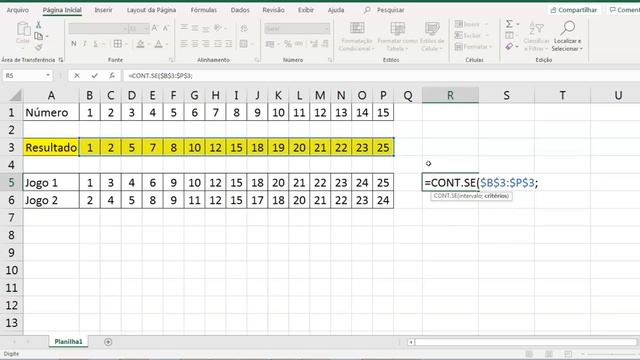
Task: Toggle underline (S) formatting
Action: 96,44
